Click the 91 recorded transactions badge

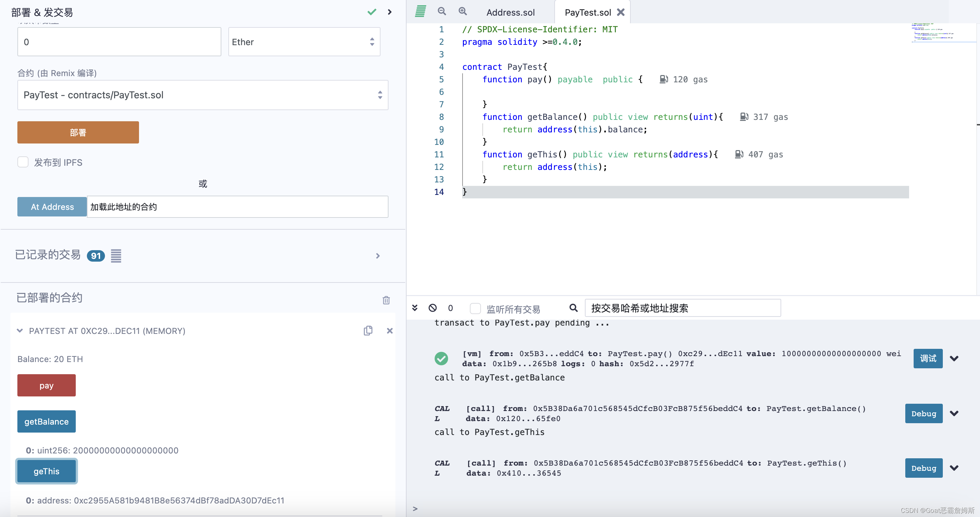click(x=96, y=256)
